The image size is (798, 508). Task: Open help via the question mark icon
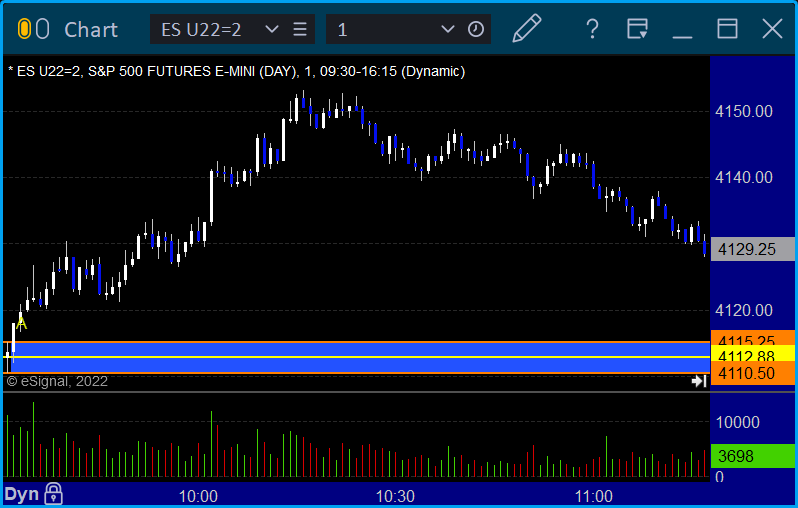592,29
